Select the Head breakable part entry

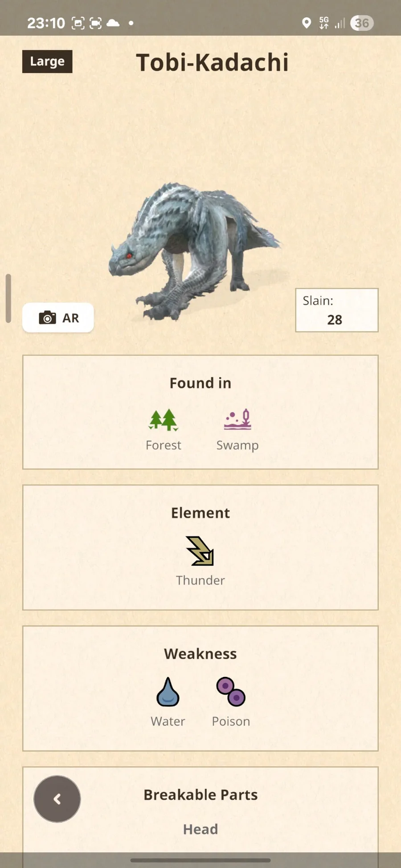pos(200,829)
